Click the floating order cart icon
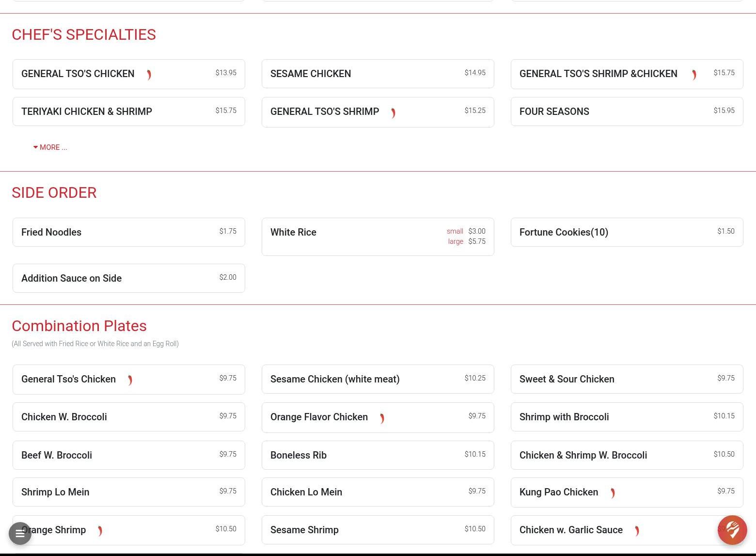 click(732, 530)
